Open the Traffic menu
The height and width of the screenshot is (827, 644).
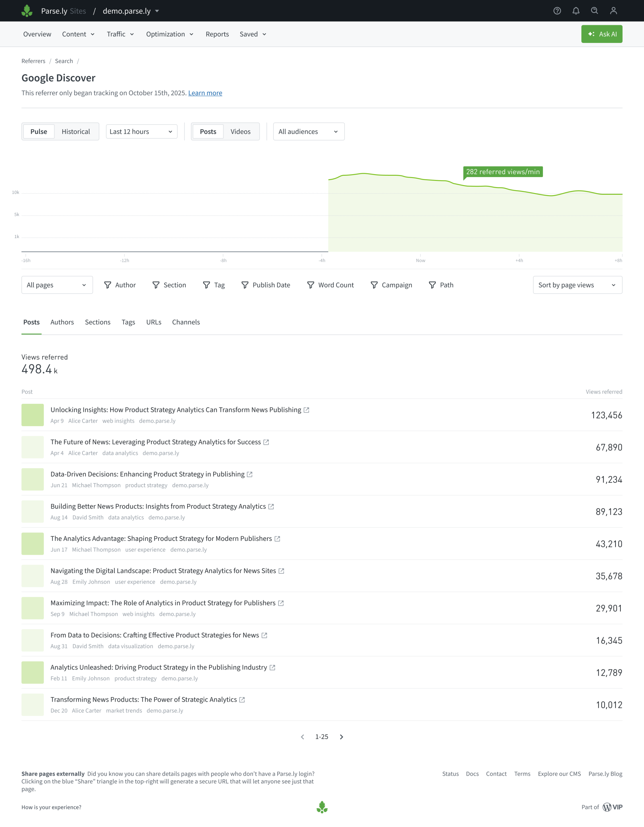(x=120, y=34)
